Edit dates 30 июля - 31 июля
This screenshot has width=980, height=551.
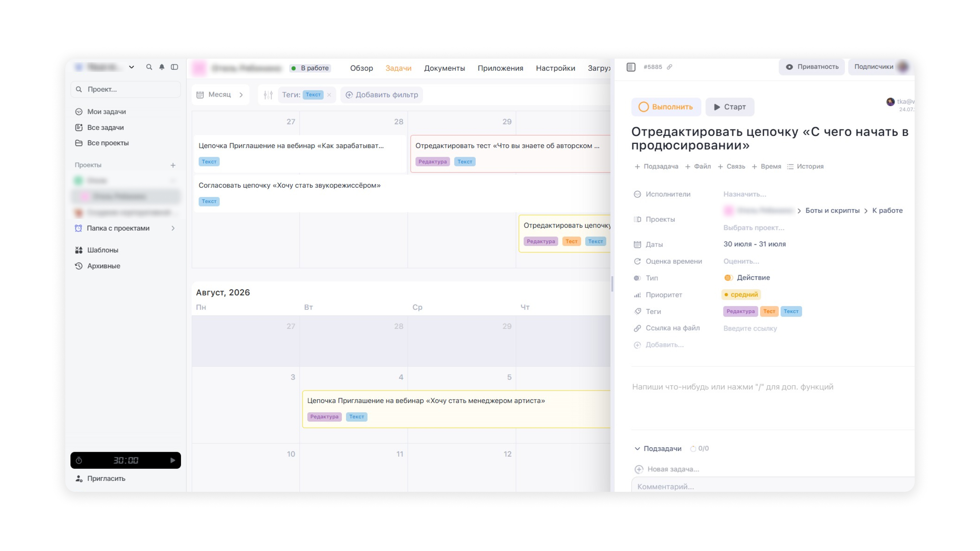[754, 244]
